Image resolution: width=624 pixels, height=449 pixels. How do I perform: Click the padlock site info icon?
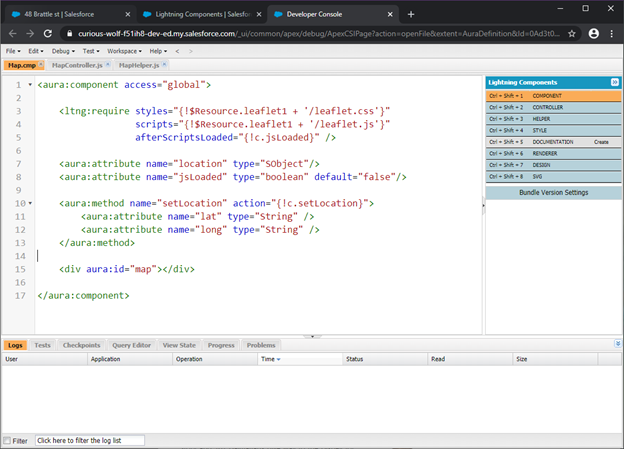(69, 34)
